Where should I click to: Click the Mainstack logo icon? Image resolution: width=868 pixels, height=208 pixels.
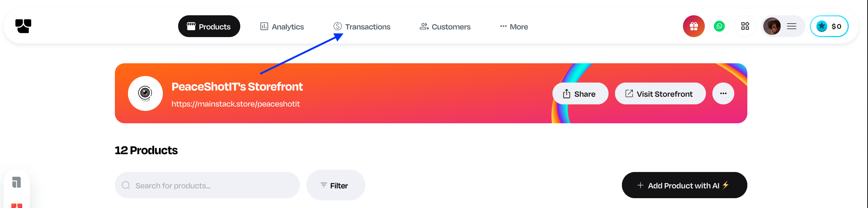(23, 26)
